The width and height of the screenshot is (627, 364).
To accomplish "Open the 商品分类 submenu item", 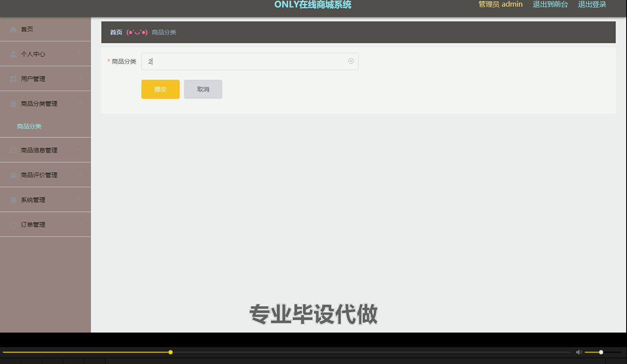I will pyautogui.click(x=29, y=126).
